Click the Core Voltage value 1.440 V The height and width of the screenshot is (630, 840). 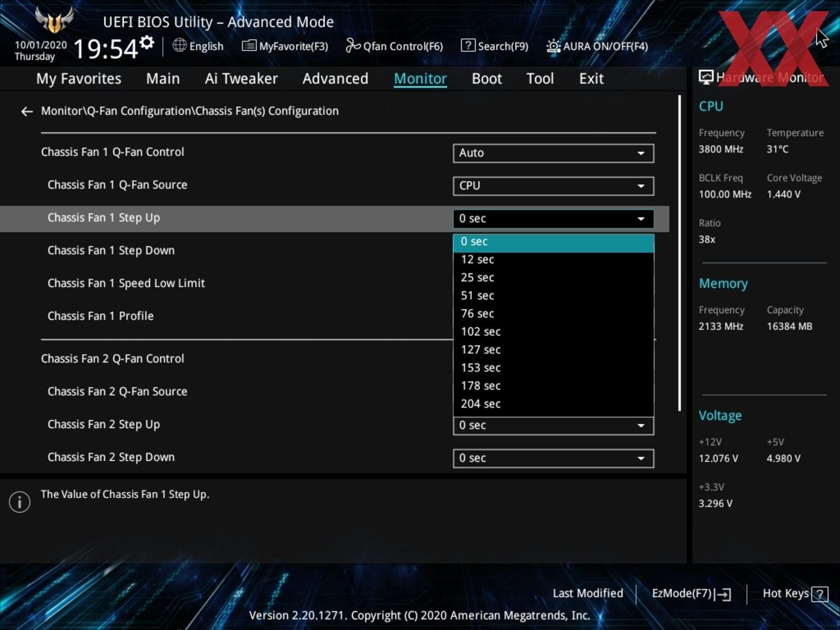point(784,195)
